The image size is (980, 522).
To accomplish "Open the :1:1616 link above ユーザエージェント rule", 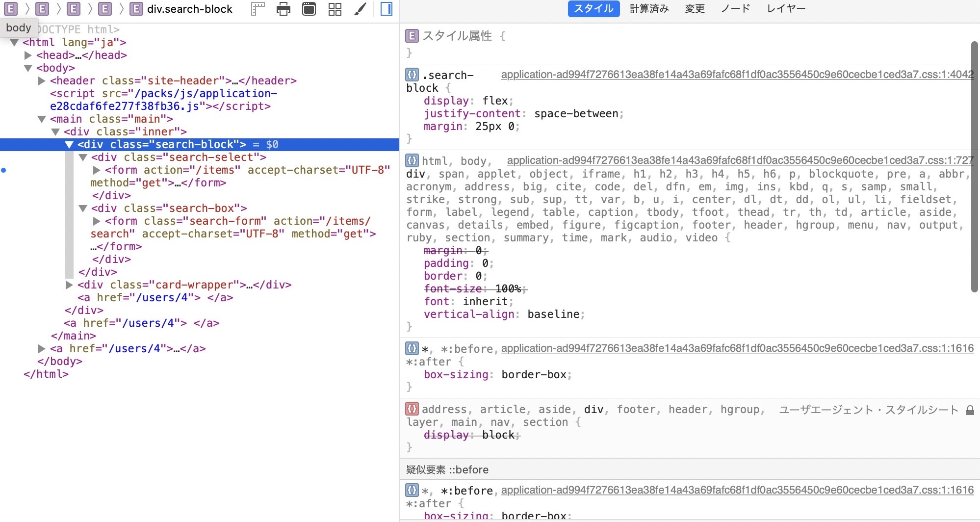I will (x=737, y=348).
